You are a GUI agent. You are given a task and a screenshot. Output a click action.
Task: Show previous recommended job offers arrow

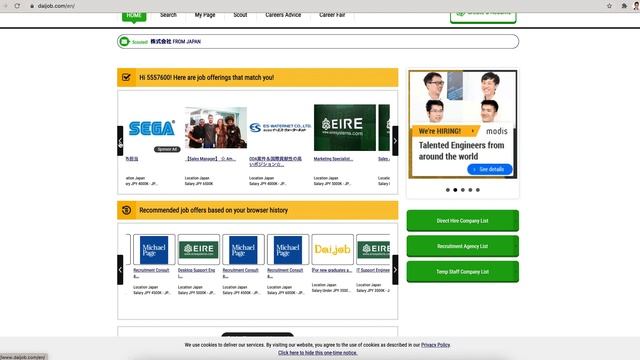click(x=120, y=270)
